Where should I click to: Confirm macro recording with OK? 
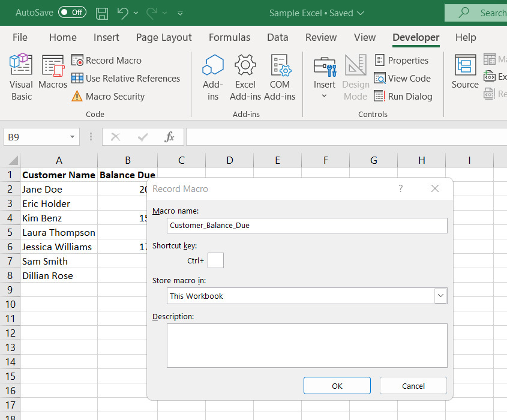(x=337, y=385)
